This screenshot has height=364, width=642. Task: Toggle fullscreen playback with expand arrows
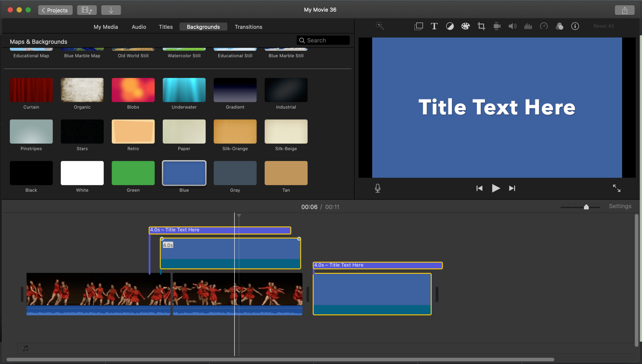[x=616, y=188]
